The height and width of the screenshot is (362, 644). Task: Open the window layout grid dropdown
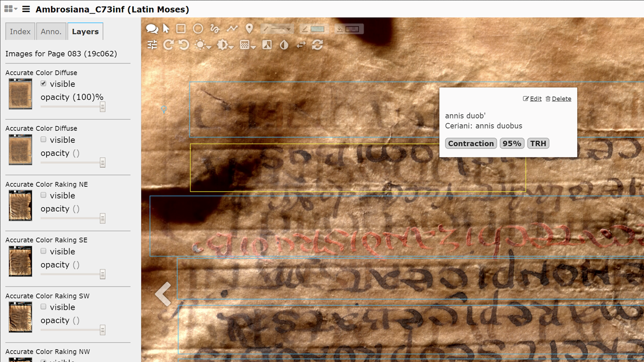(x=11, y=9)
